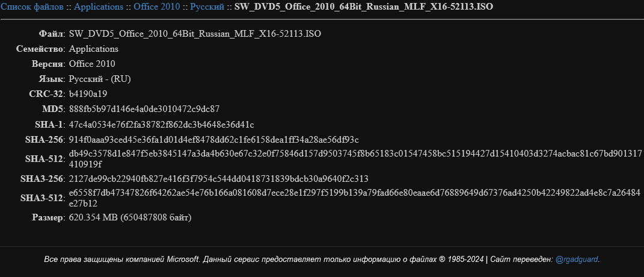The image size is (644, 277).
Task: Click the file name value in Файл row
Action: [x=195, y=34]
